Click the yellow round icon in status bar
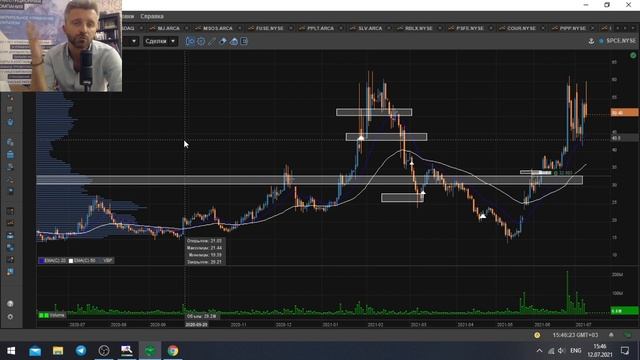Screen dimensions: 640x360 pos(537,335)
